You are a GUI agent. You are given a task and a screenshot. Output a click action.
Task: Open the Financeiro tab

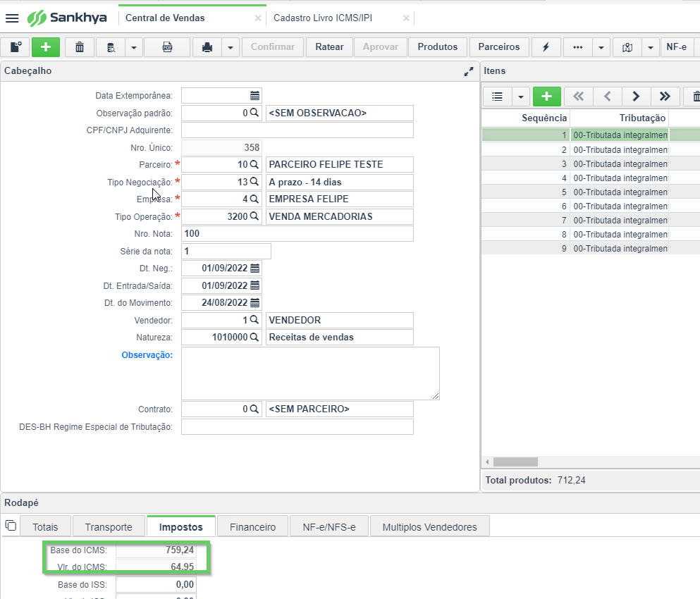(x=252, y=527)
